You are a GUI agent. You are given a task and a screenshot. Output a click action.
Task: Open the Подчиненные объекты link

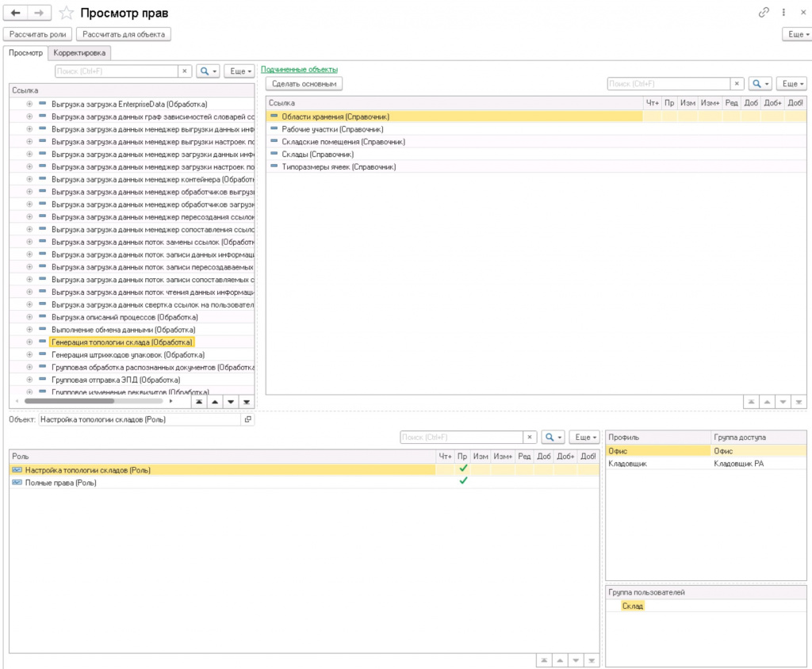(299, 70)
